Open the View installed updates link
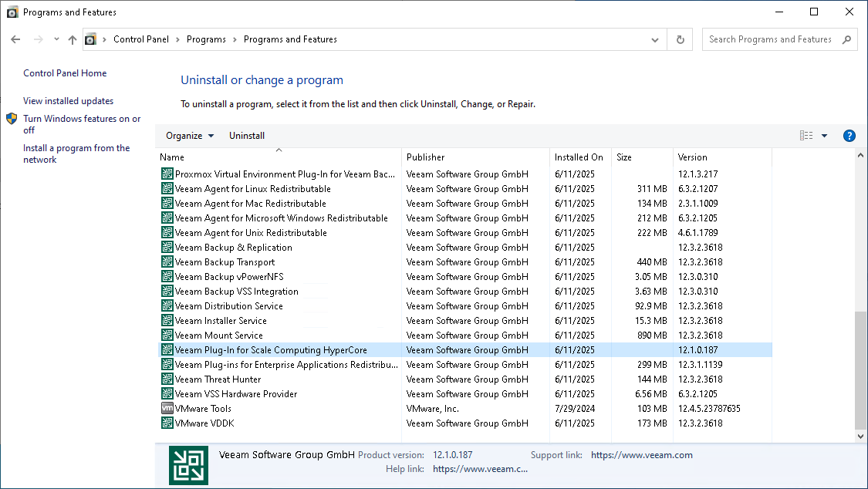Viewport: 868px width, 489px height. tap(68, 101)
